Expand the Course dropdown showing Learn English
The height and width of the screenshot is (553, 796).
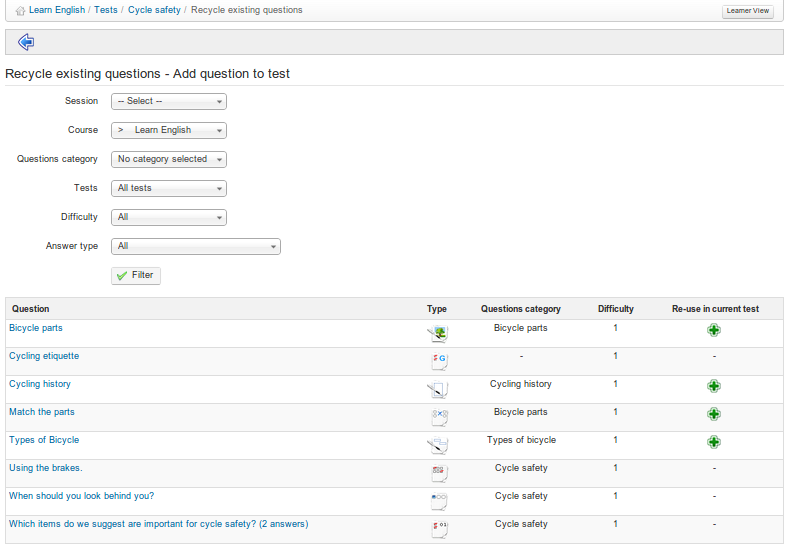tap(169, 131)
